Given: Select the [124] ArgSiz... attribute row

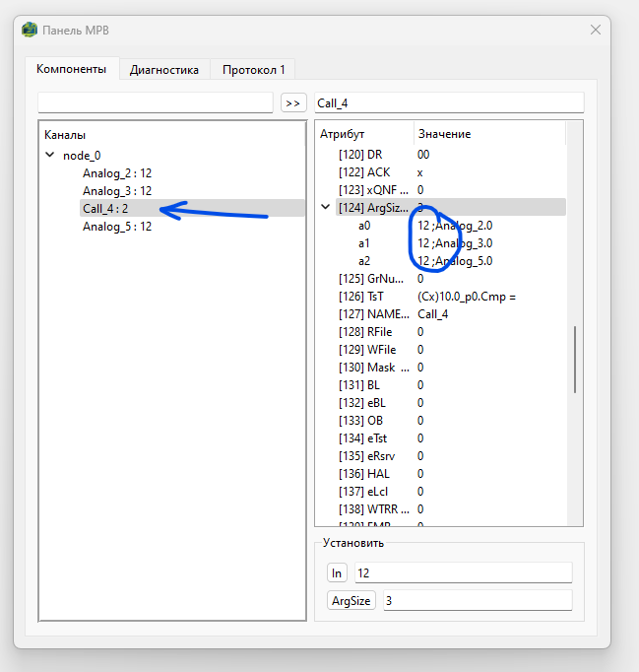Looking at the screenshot, I should tap(451, 208).
